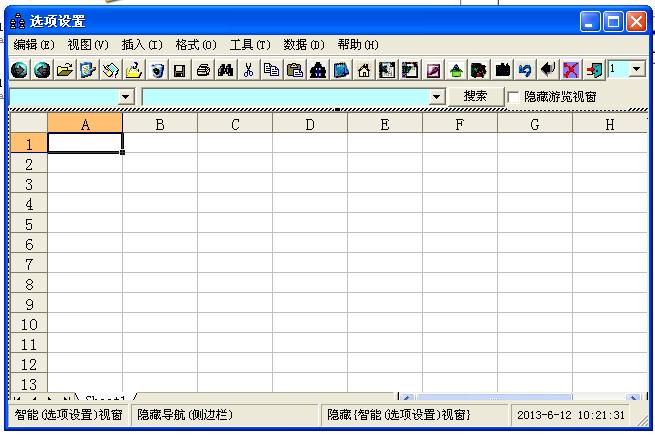Click the paint bucket toolbar icon
The height and width of the screenshot is (436, 655).
click(x=111, y=70)
